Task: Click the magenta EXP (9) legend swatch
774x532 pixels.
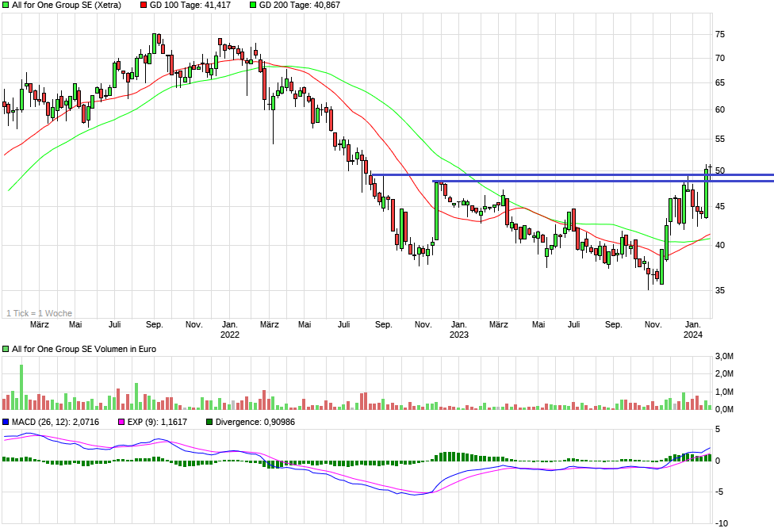Action: [121, 422]
